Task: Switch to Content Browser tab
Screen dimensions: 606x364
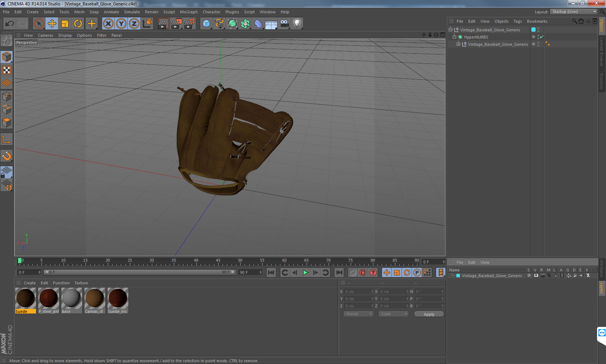Action: tap(602, 51)
